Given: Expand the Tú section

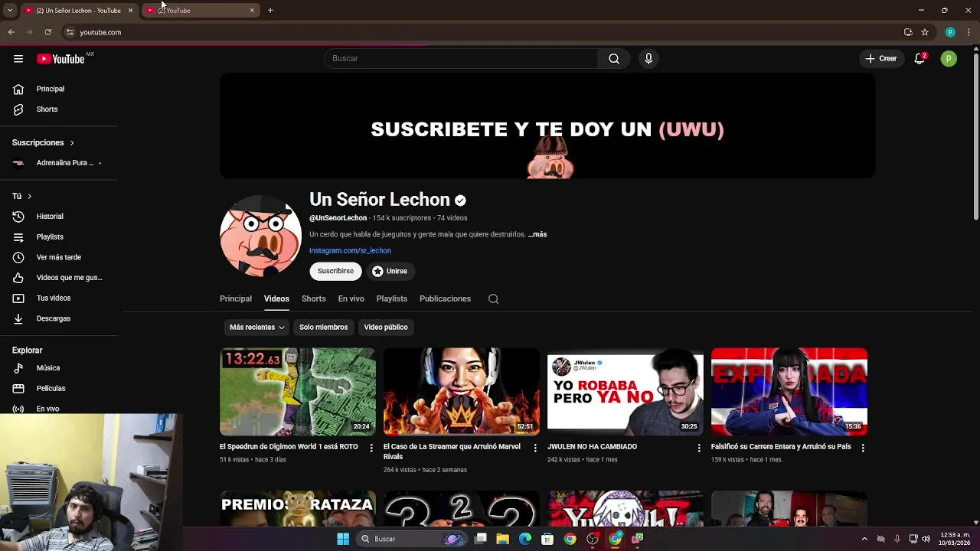Looking at the screenshot, I should [21, 197].
